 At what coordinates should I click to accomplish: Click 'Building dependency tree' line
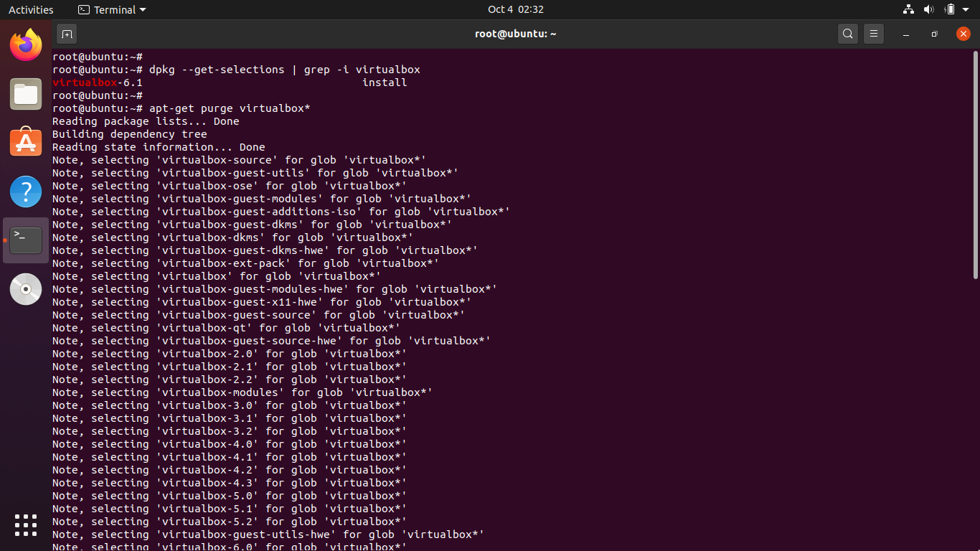click(130, 134)
